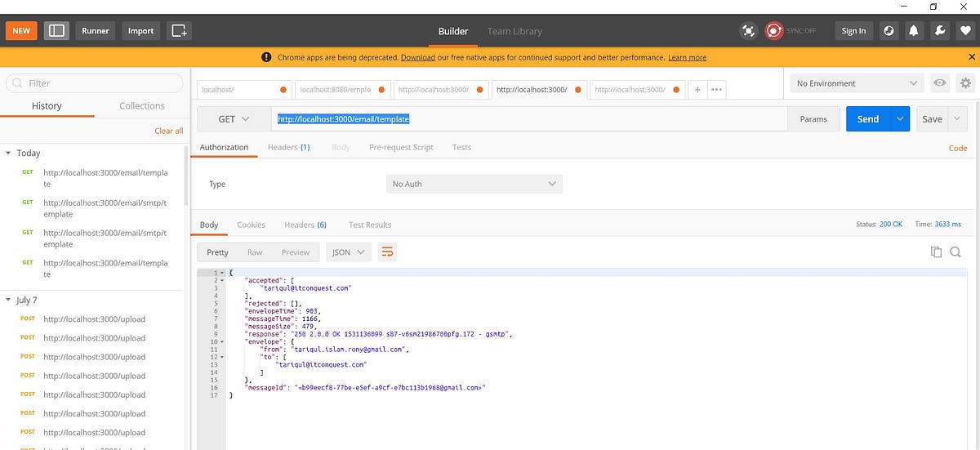Collapse line 1 of the JSON response

coord(220,272)
